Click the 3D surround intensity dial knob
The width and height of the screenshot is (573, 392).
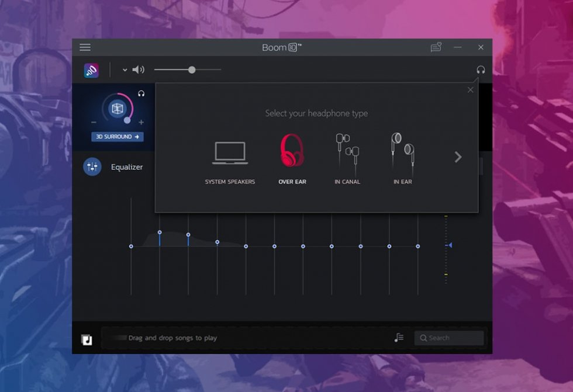pyautogui.click(x=127, y=120)
